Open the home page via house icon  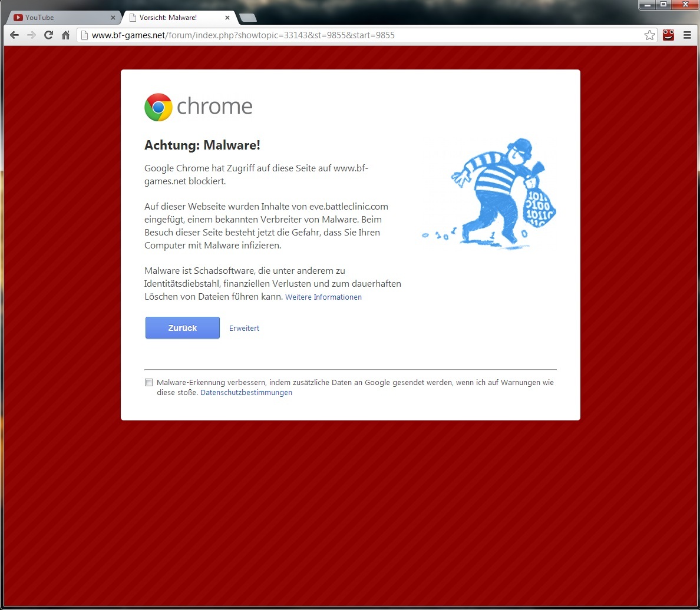click(65, 35)
